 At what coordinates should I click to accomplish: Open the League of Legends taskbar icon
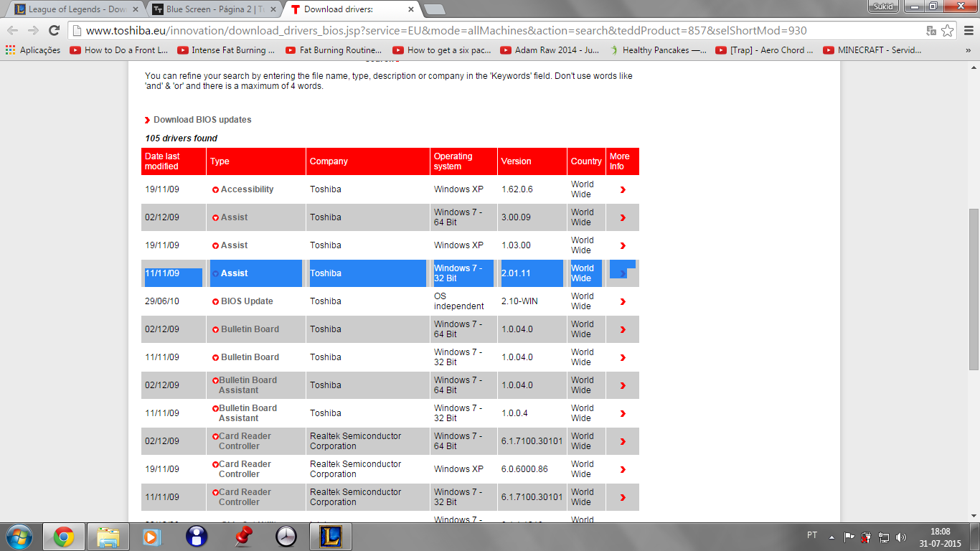point(330,537)
